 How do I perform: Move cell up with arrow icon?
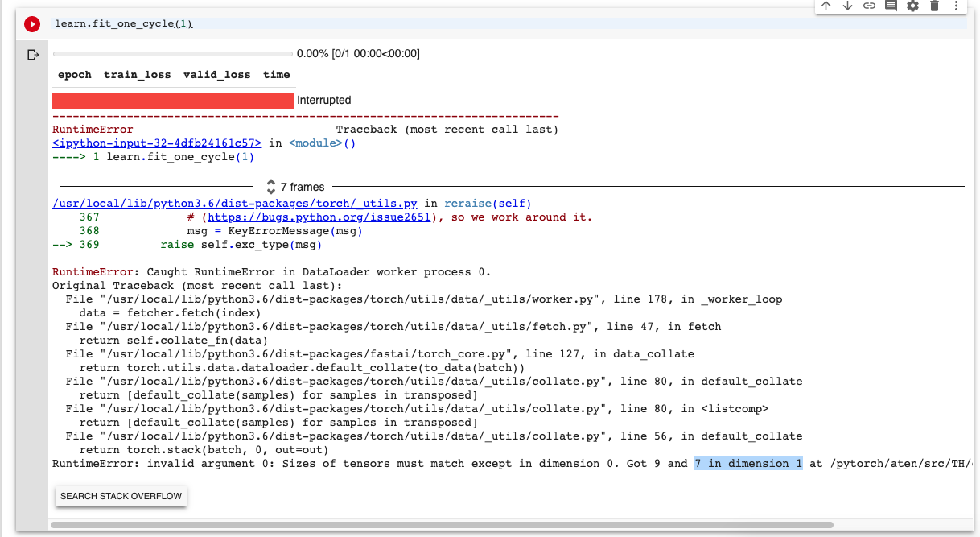pyautogui.click(x=826, y=6)
